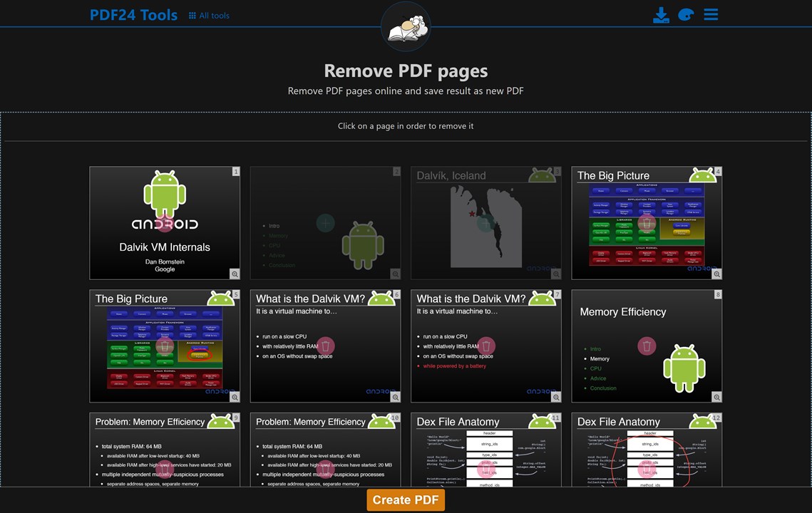
Task: Remove page 4 via trash icon
Action: click(647, 223)
